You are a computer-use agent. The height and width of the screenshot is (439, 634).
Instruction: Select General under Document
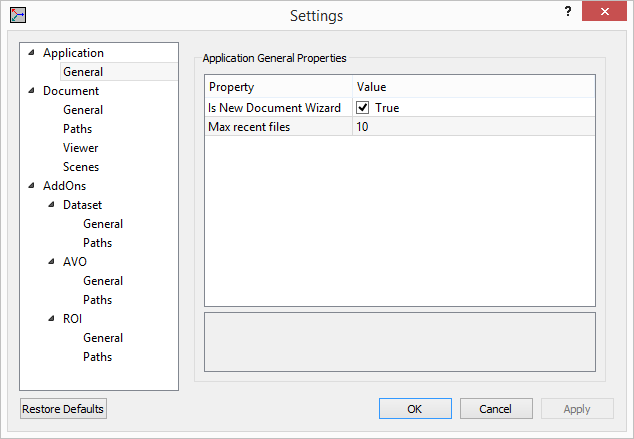tap(83, 110)
